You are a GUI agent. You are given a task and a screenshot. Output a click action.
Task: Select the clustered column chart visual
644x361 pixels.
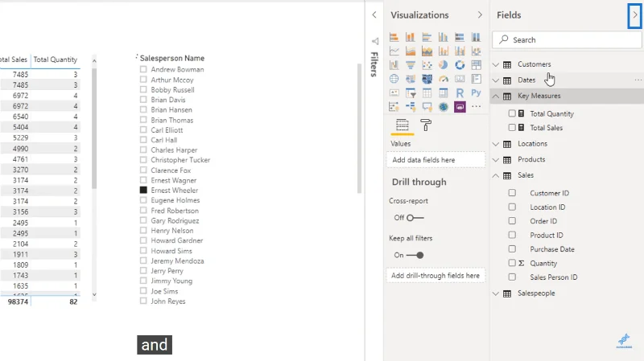[x=444, y=37]
